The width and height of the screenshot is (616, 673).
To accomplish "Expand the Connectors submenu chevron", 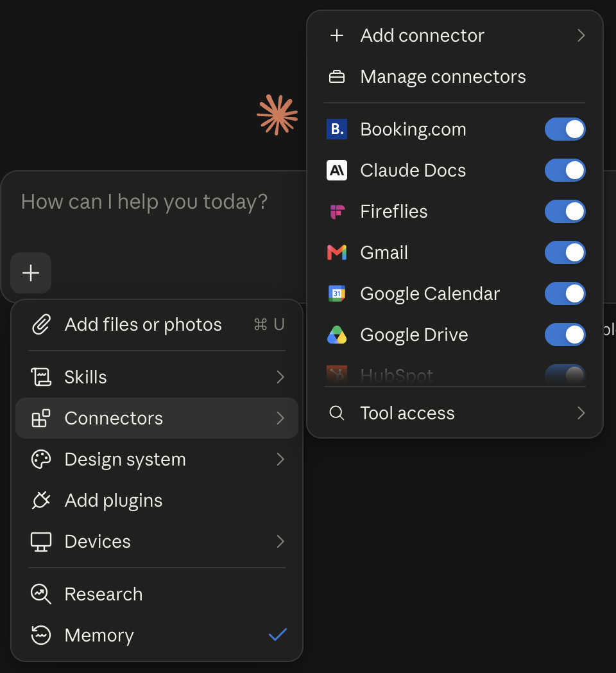I will [x=280, y=418].
